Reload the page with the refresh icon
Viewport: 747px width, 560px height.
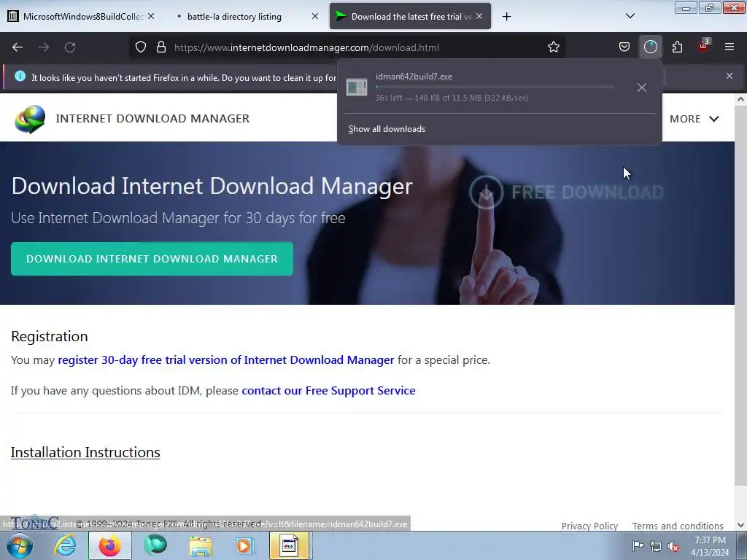coord(70,47)
